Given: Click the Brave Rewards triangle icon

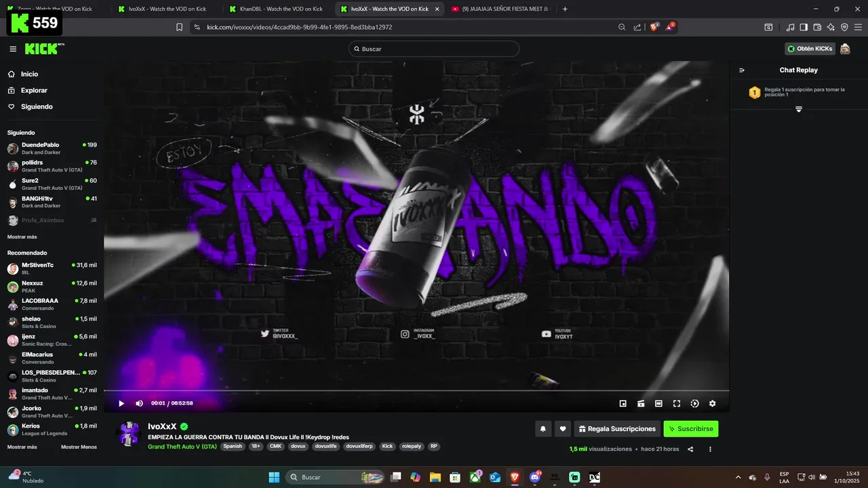Looking at the screenshot, I should pyautogui.click(x=670, y=27).
